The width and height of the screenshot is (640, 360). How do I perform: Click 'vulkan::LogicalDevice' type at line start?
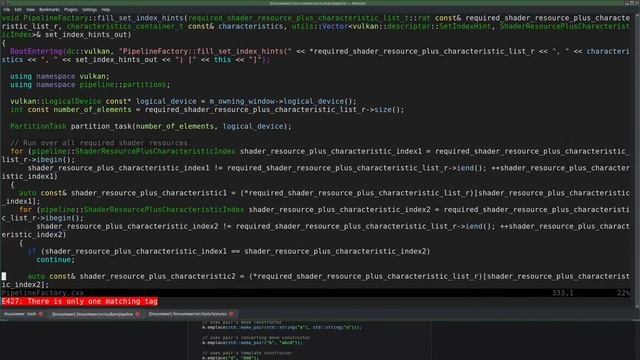(56, 101)
